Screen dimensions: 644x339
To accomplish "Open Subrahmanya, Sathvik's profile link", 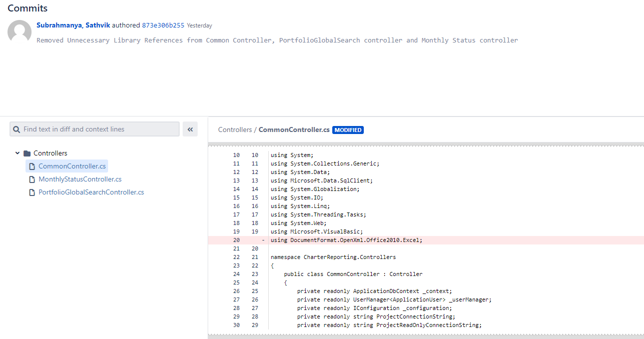I will click(73, 24).
